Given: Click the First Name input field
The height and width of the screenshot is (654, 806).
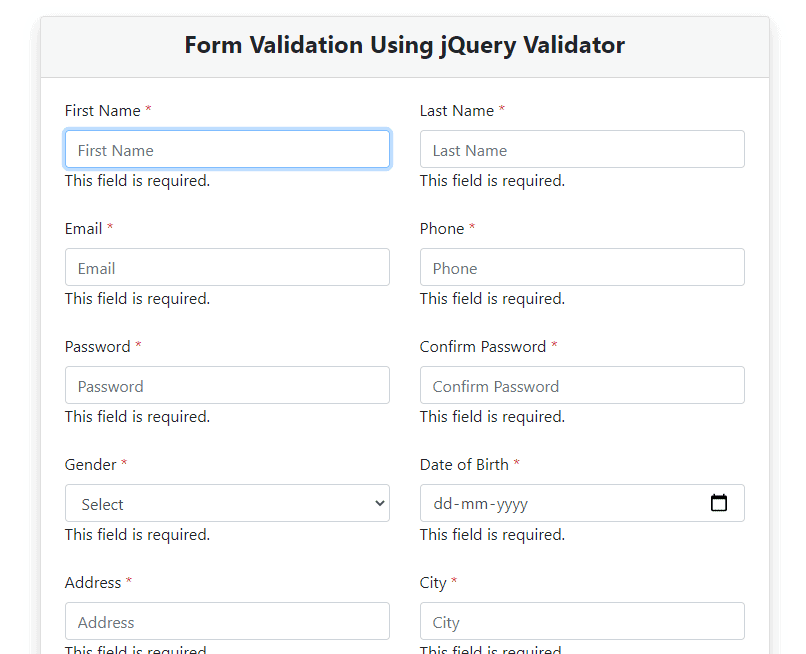Looking at the screenshot, I should pyautogui.click(x=227, y=148).
